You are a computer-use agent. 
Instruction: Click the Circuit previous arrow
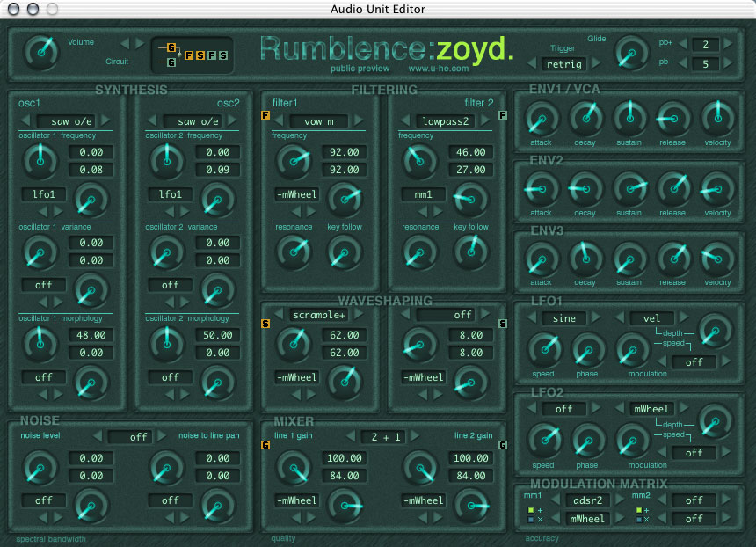click(x=126, y=43)
